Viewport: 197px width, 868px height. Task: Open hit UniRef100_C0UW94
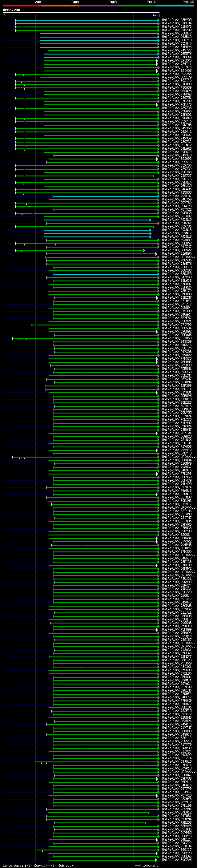coord(177,308)
